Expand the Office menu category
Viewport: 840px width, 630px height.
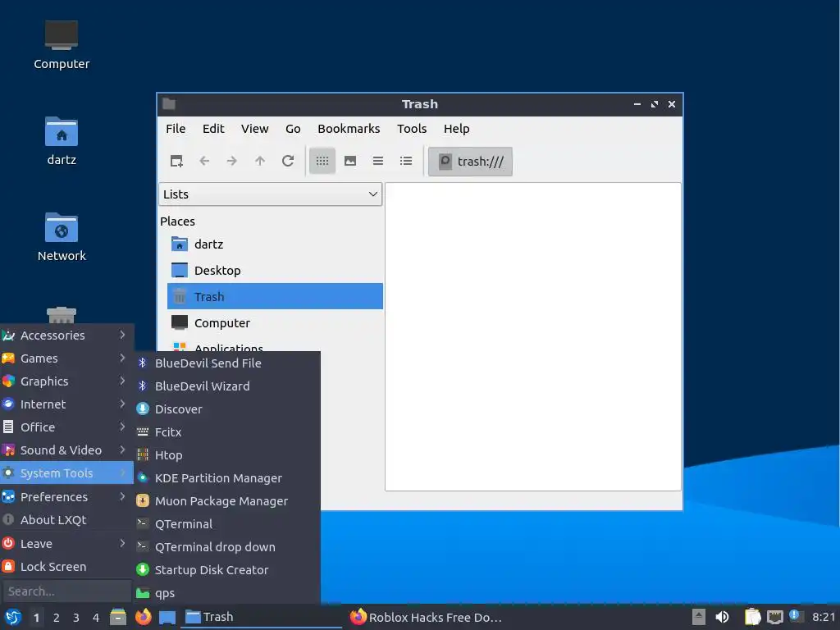tap(66, 427)
